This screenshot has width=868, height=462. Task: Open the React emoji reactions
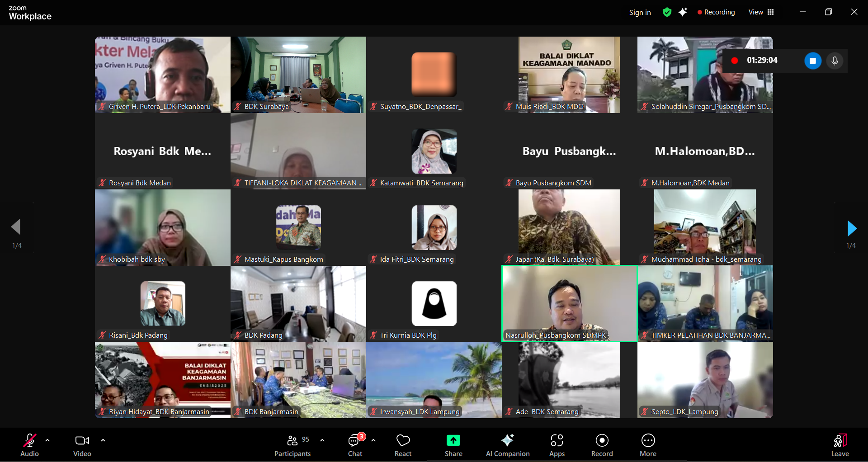(403, 445)
